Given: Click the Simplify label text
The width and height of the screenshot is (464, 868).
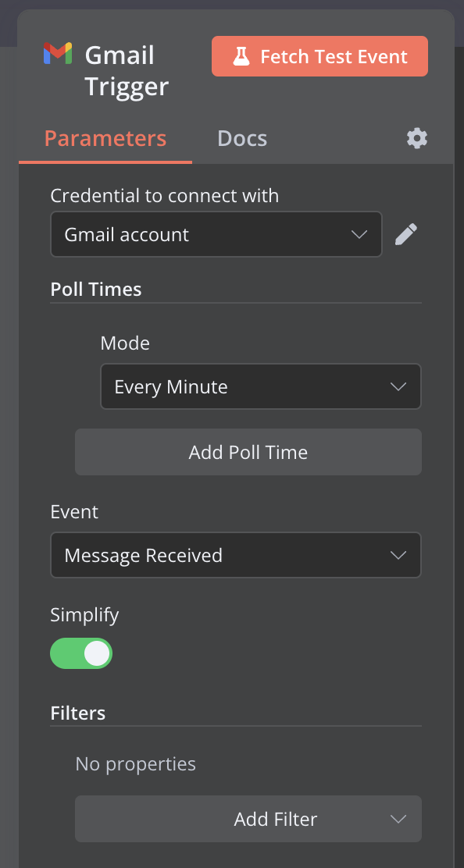Looking at the screenshot, I should coord(84,615).
